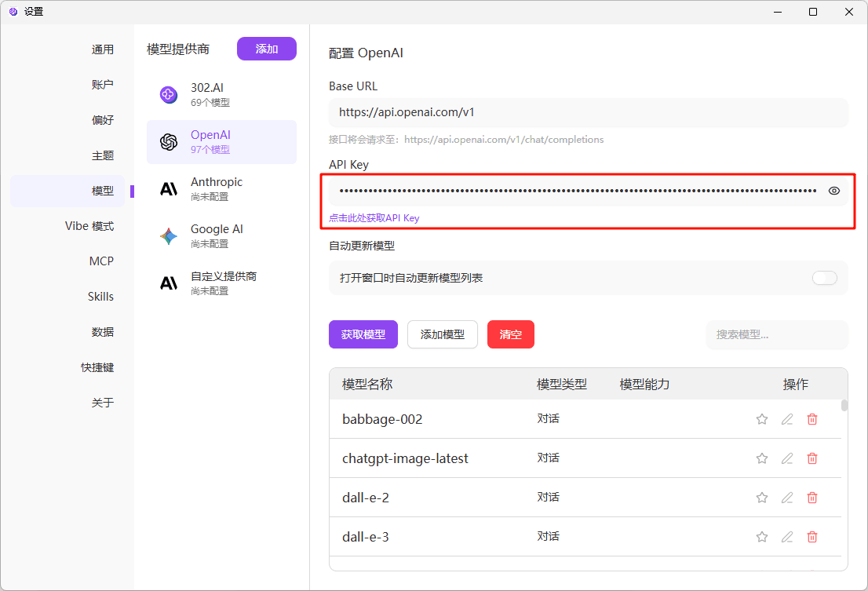Viewport: 868px width, 591px height.
Task: Maximize the 设置 window
Action: 812,12
